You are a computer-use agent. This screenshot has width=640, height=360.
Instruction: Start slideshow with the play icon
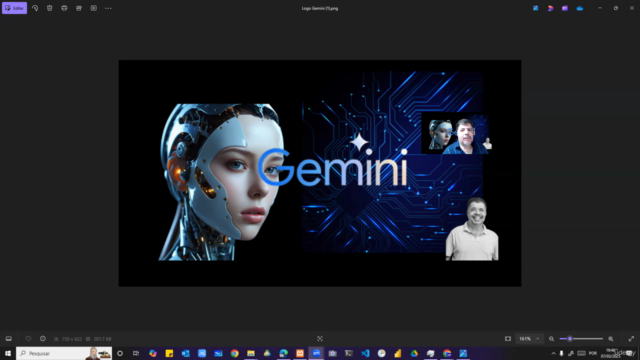pos(93,8)
